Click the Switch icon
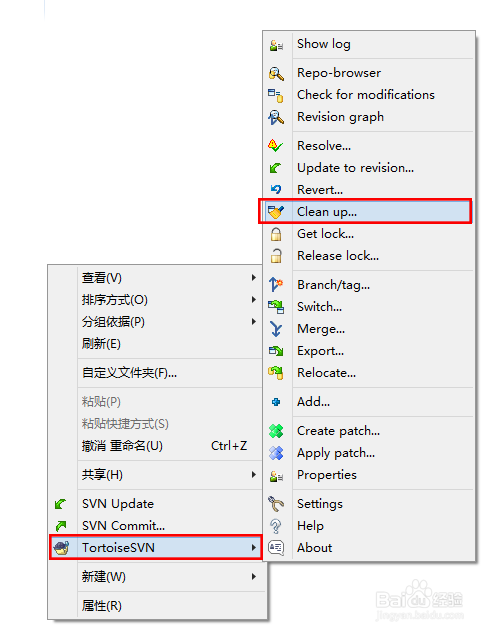 point(276,307)
